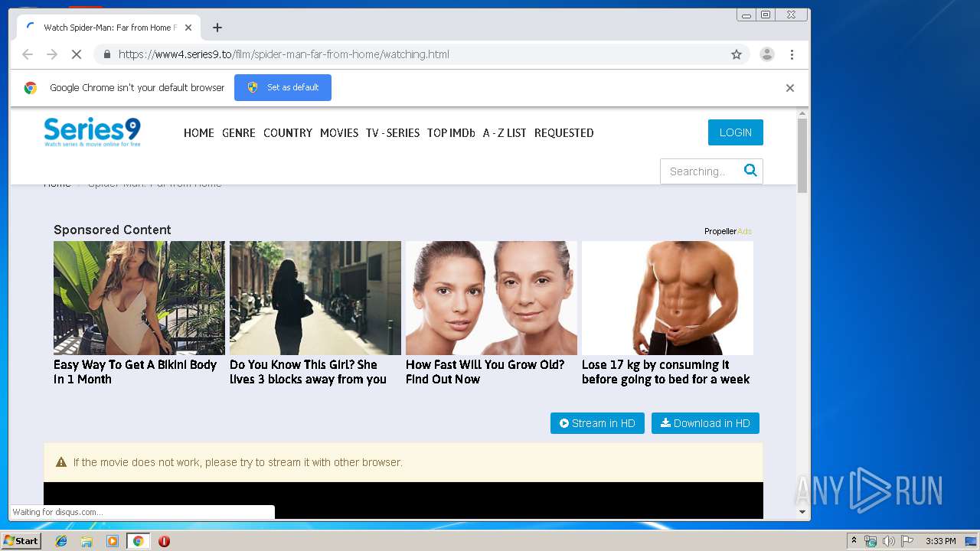Click the LOGIN button
This screenshot has width=980, height=551.
[x=736, y=132]
